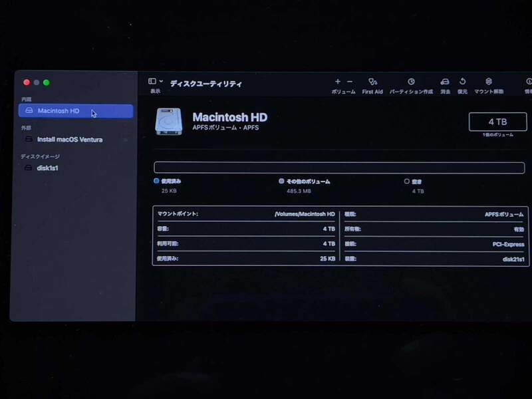
Task: Click the large Macintosh HD drive icon
Action: 169,122
